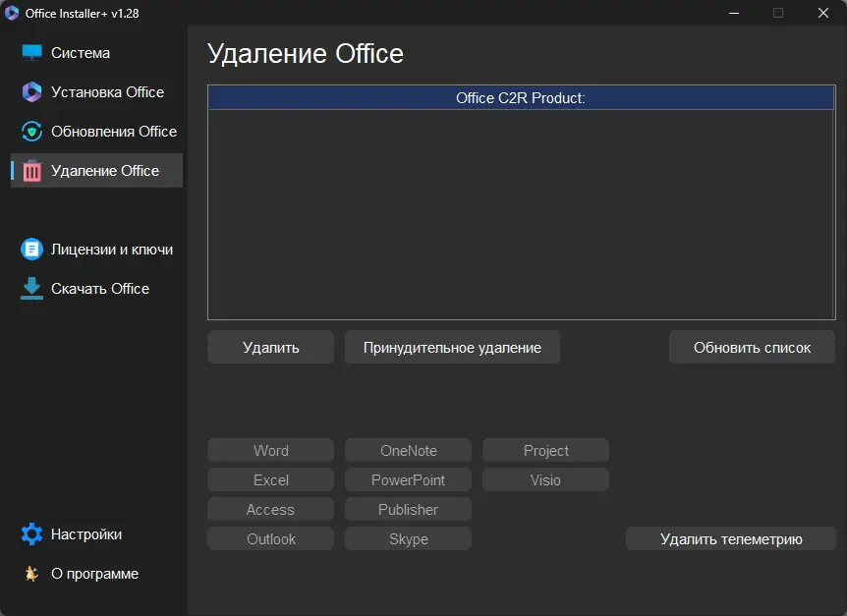Viewport: 847px width, 616px height.
Task: Click the shield icon for Обновления Office
Action: point(32,132)
